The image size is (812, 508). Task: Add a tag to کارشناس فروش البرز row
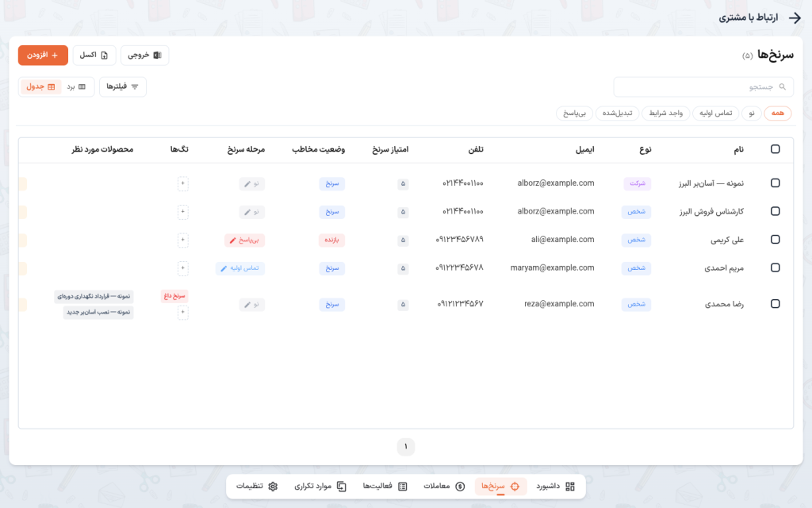coord(183,211)
